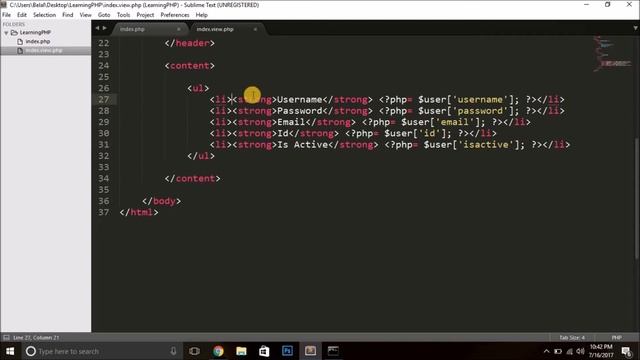
Task: Go to previous tab with left arrow
Action: point(97,28)
